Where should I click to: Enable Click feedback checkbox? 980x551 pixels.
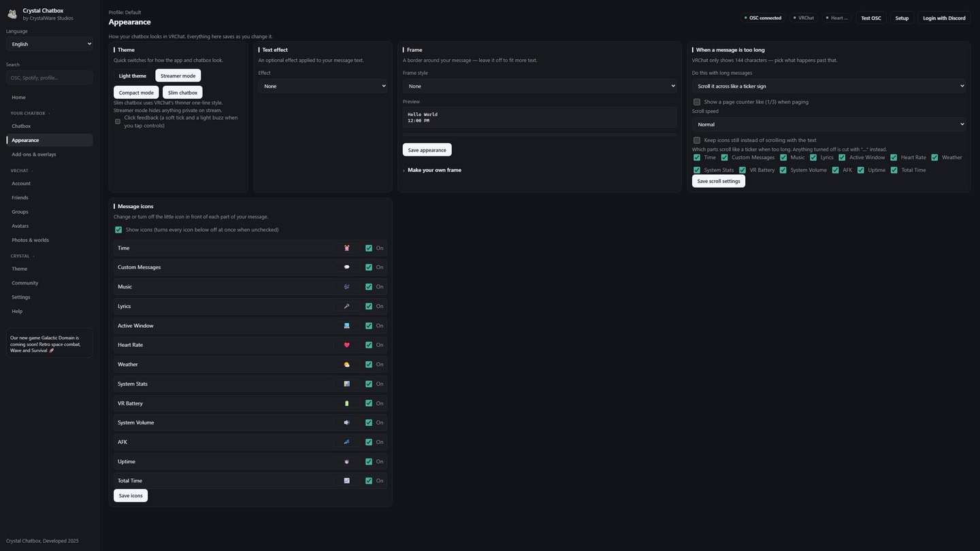(x=118, y=122)
